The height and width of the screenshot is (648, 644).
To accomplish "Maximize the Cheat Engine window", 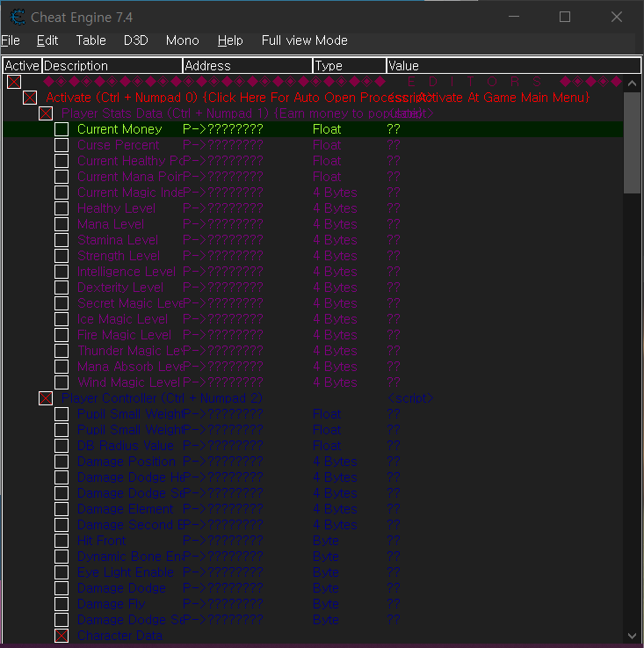I will pyautogui.click(x=565, y=17).
